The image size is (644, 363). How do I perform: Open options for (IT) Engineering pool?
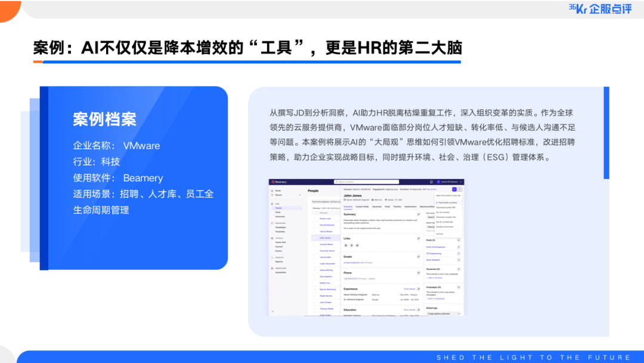point(459,254)
